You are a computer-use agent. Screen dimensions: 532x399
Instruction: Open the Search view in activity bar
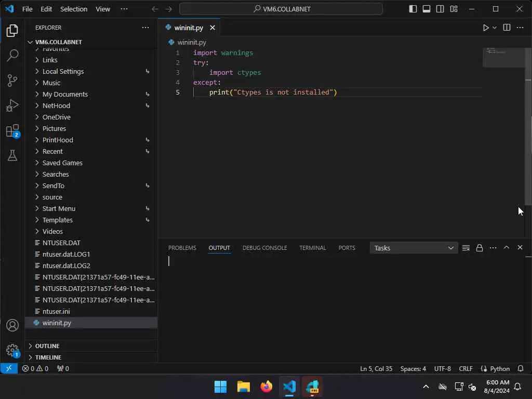pos(12,55)
